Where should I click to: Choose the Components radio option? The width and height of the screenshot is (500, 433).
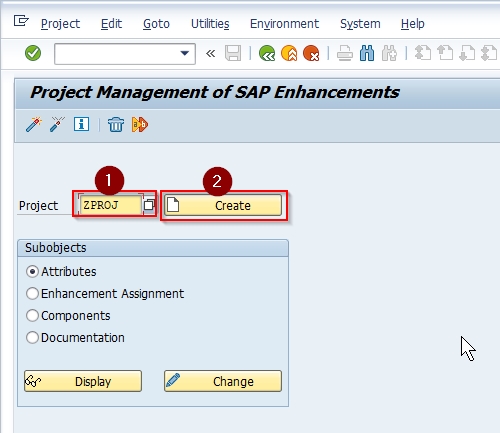click(x=32, y=316)
